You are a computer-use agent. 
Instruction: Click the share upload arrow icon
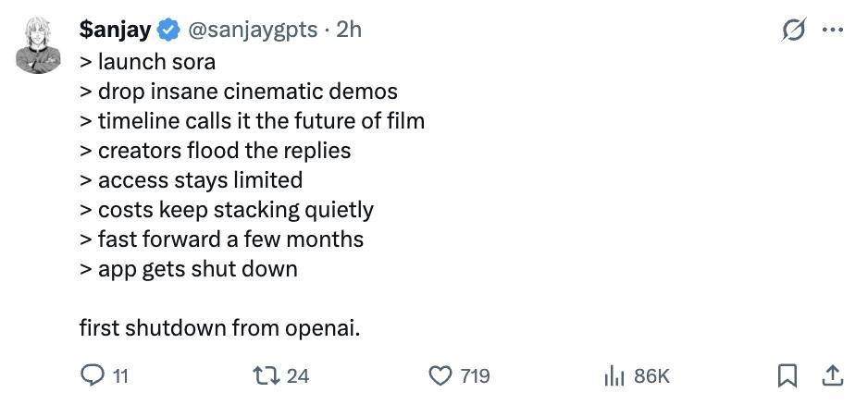pos(832,374)
